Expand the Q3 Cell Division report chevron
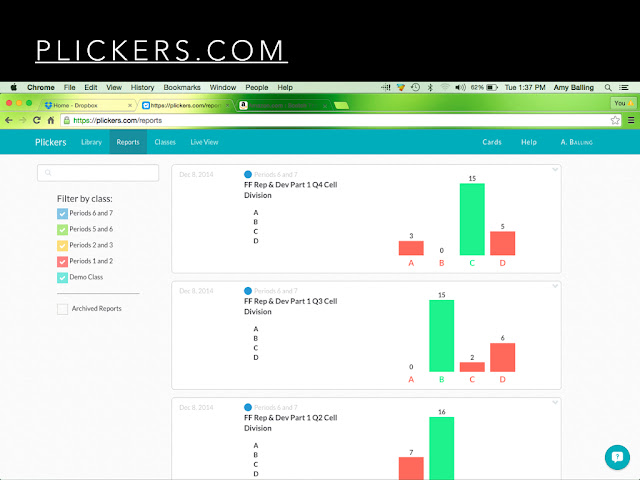This screenshot has height=480, width=640. (555, 286)
